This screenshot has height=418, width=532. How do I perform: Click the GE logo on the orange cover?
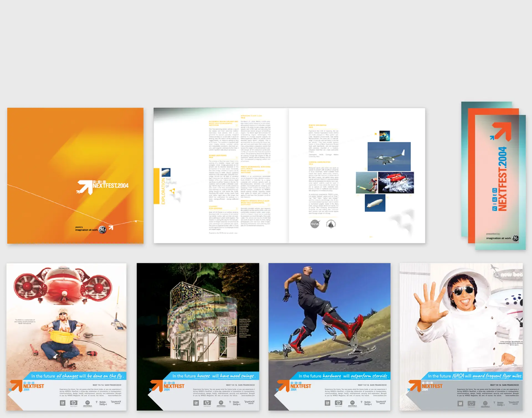click(x=103, y=229)
